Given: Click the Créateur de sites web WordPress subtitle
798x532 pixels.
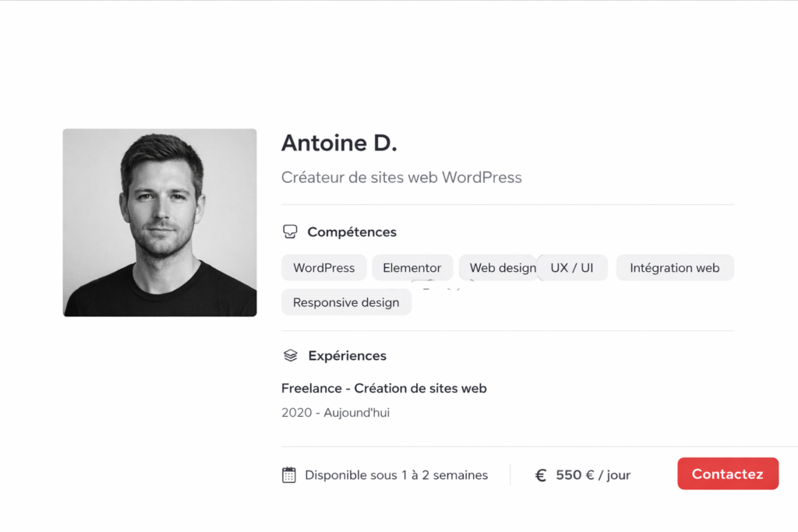Looking at the screenshot, I should (x=401, y=178).
